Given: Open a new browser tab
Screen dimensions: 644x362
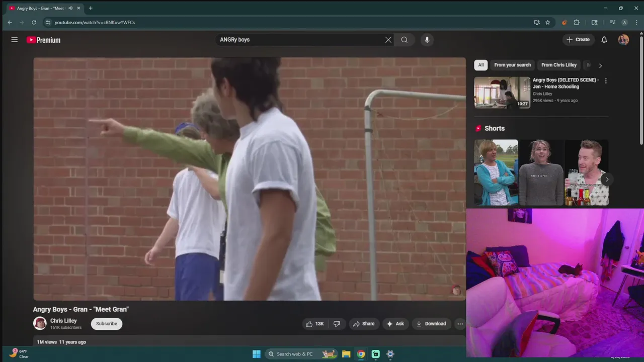Looking at the screenshot, I should point(91,8).
